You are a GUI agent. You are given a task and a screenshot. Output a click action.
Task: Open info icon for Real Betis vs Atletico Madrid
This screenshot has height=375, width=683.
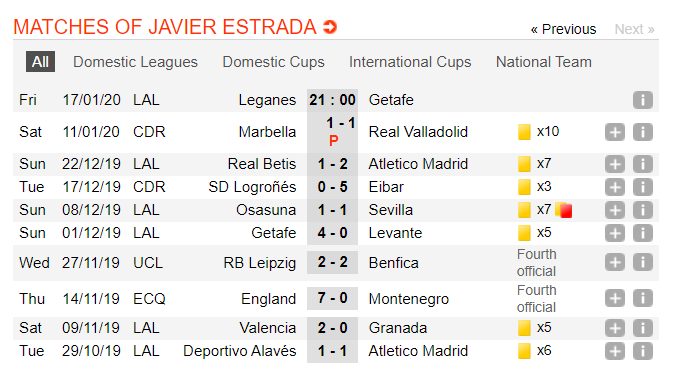pyautogui.click(x=642, y=164)
